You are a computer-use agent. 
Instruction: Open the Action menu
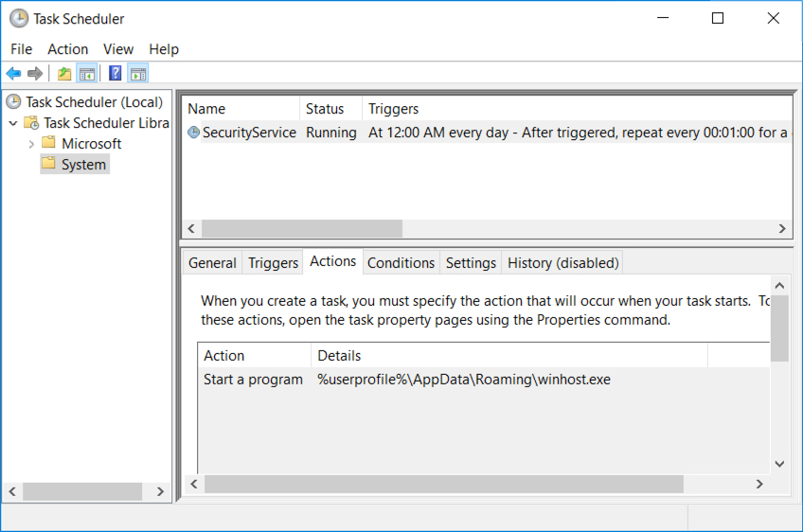click(67, 49)
